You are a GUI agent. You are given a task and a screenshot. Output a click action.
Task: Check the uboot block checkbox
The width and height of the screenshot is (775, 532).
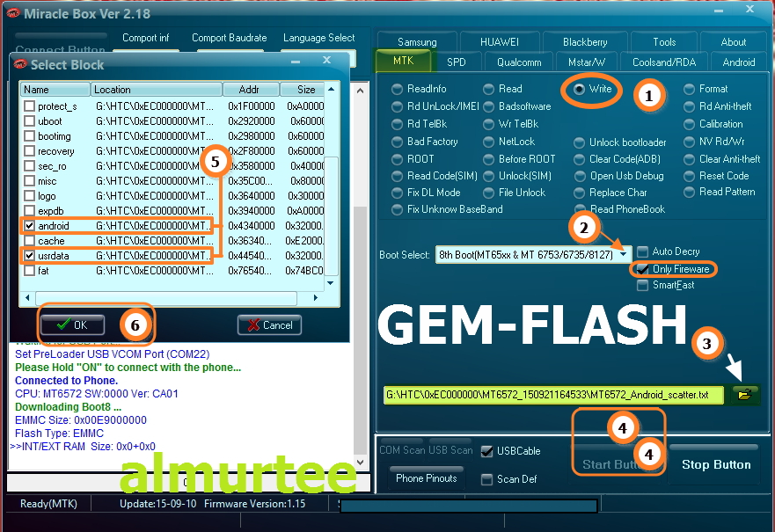click(x=30, y=121)
